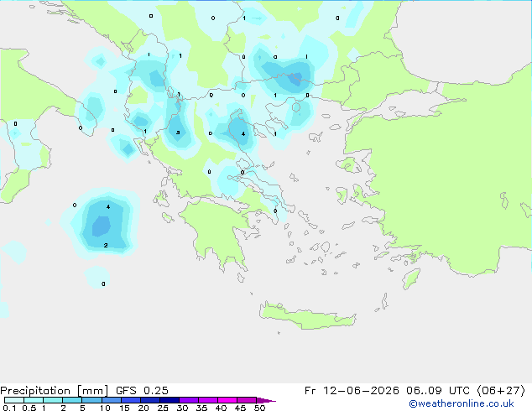Image resolution: width=532 pixels, height=411 pixels.
Task: Click the map value "4" over the Ionian Sea
Action: 108,206
